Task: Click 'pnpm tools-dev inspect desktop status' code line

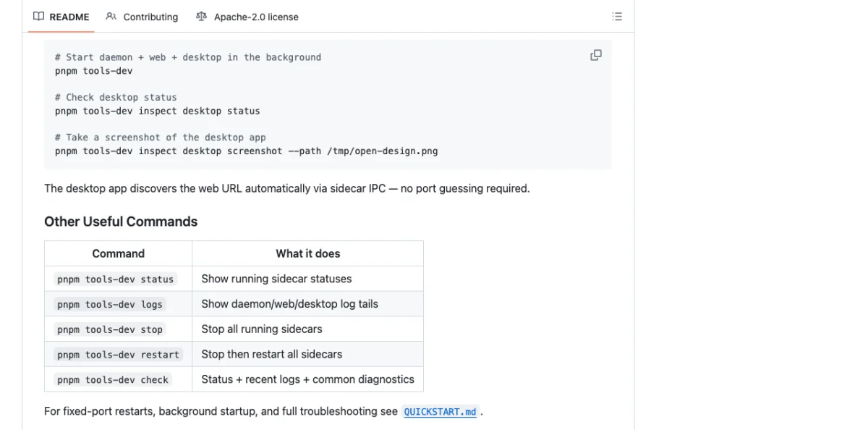Action: tap(158, 111)
